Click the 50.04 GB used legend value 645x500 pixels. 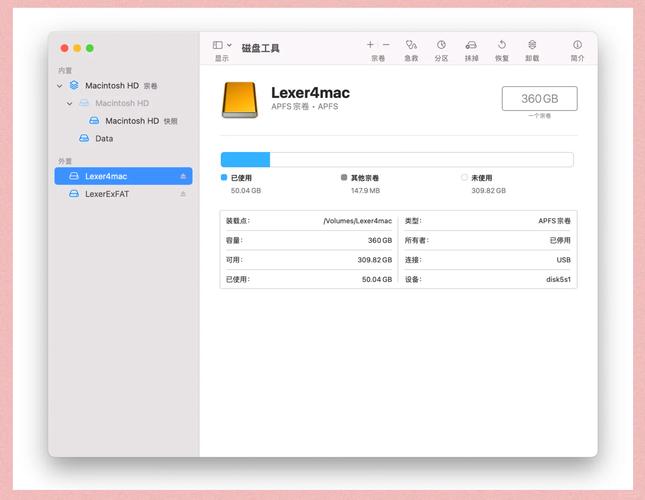click(246, 190)
